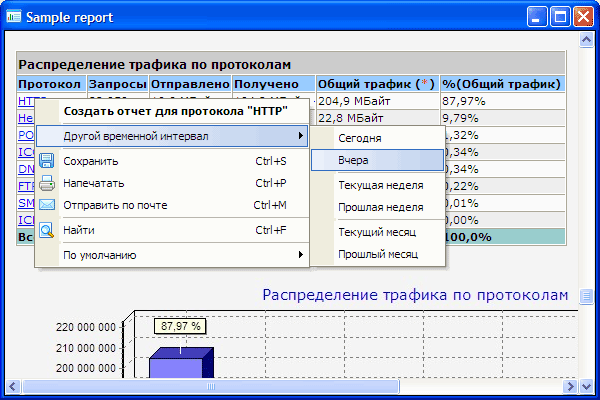Maximize the Sample report window
Image resolution: width=600 pixels, height=400 pixels.
click(x=560, y=17)
